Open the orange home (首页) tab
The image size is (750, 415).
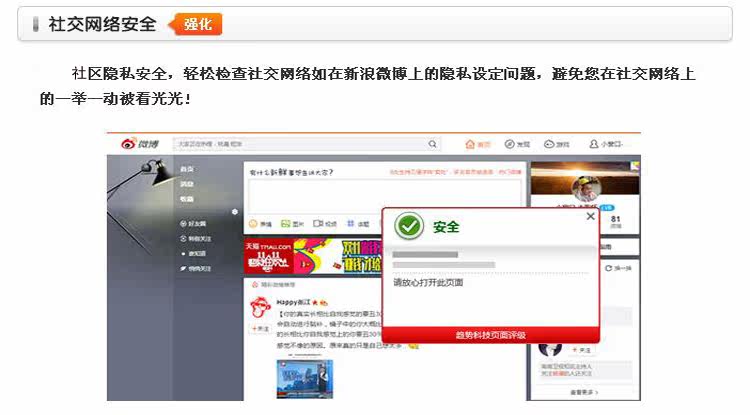click(478, 144)
